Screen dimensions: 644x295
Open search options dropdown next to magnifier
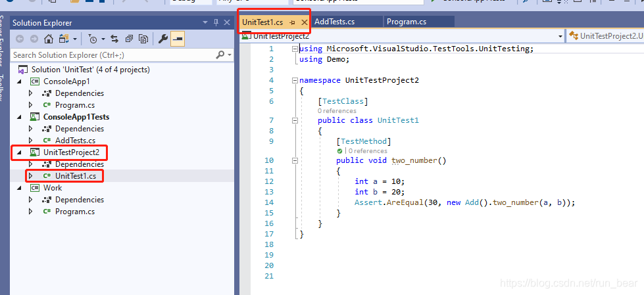pyautogui.click(x=230, y=55)
